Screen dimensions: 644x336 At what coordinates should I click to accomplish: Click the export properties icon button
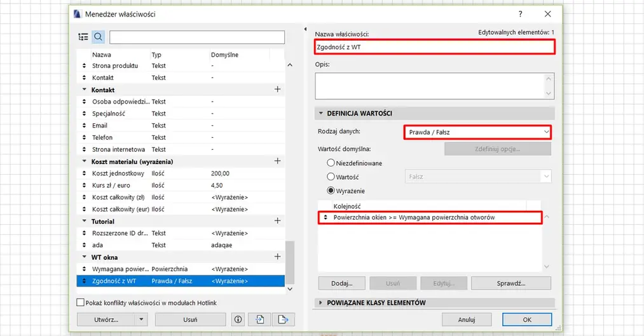coord(283,319)
